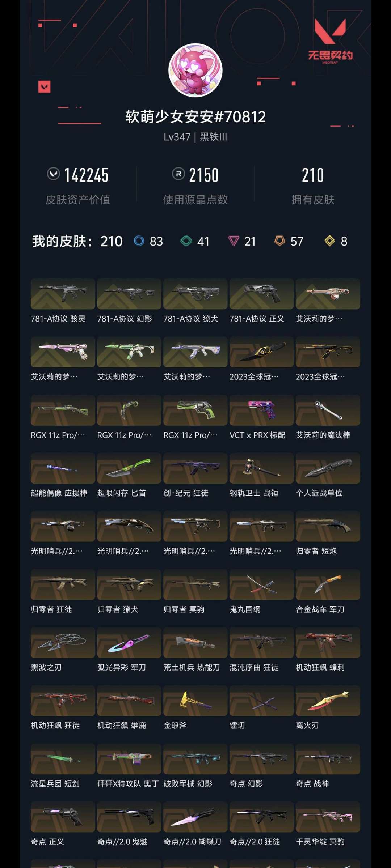Image resolution: width=391 pixels, height=868 pixels.
Task: Click the small red Valorant badge at left
Action: pos(45,87)
